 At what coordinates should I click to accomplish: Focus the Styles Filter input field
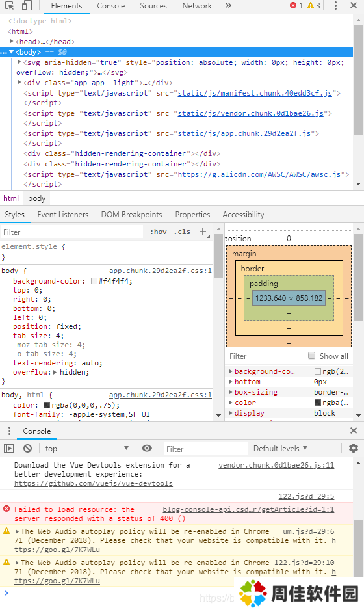pos(72,232)
